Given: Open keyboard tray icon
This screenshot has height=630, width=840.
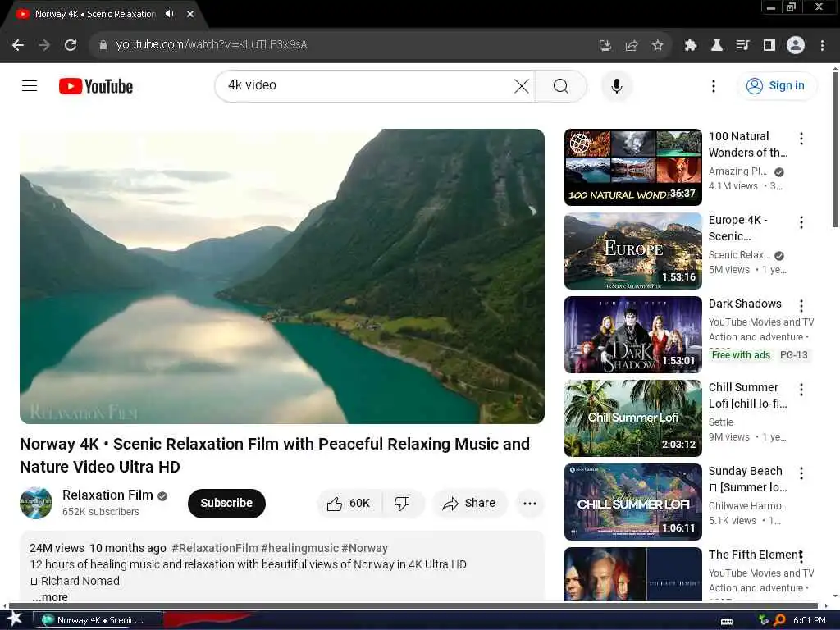Looking at the screenshot, I should click(727, 622).
